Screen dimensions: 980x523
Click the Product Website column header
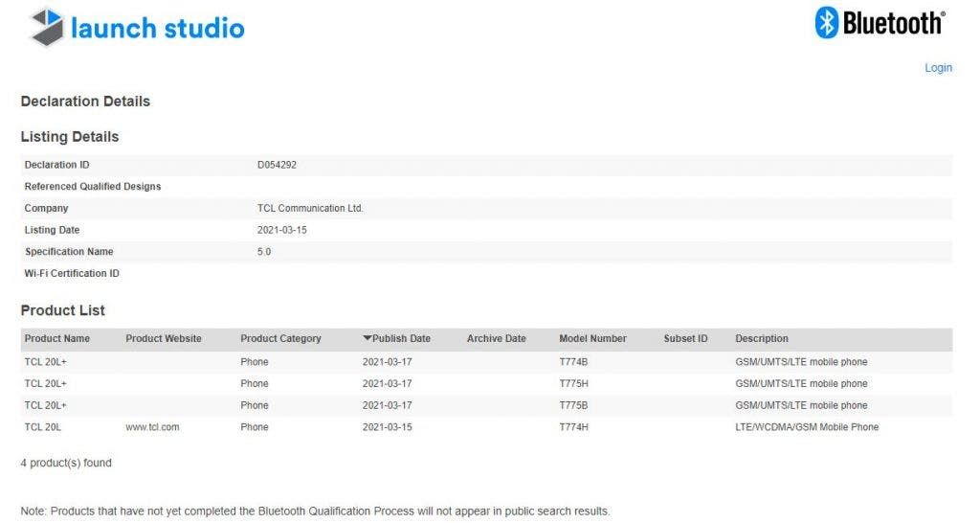click(x=163, y=338)
